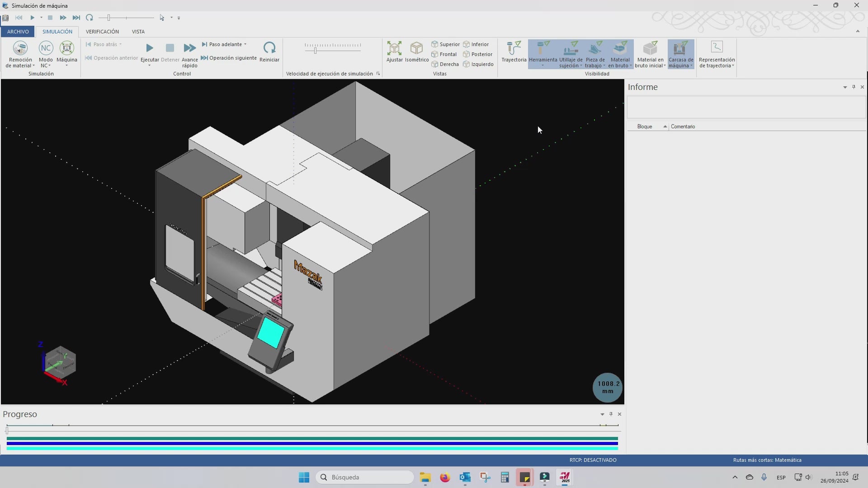
Task: Adjust the simulation speed slider
Action: click(316, 50)
